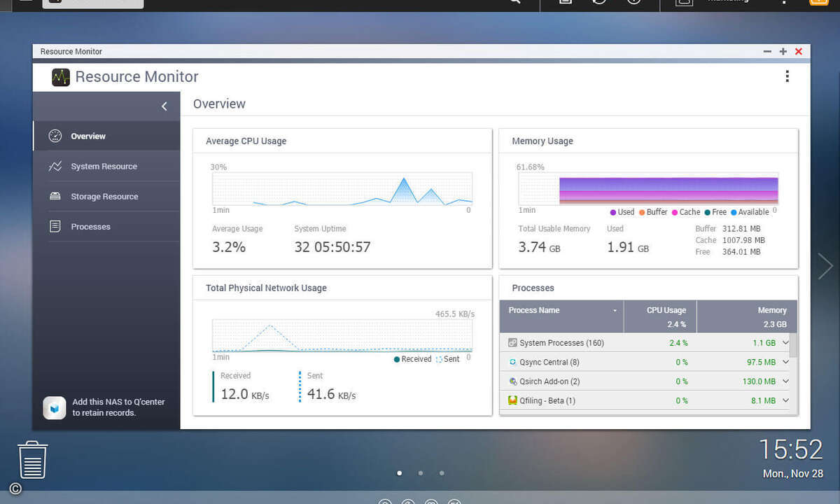
Task: Click the System Uptime 32 05:50:57 value
Action: (332, 246)
